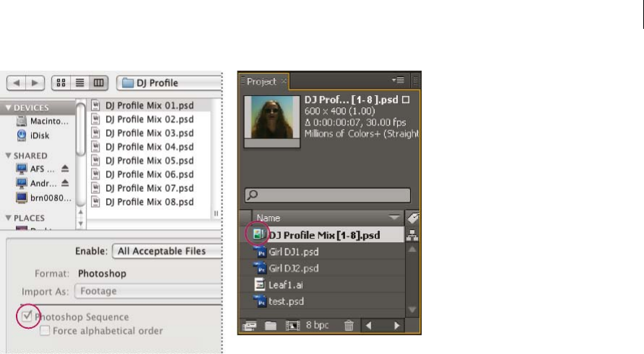
Task: Select DJ Profile Mix 02.psd
Action: [149, 120]
